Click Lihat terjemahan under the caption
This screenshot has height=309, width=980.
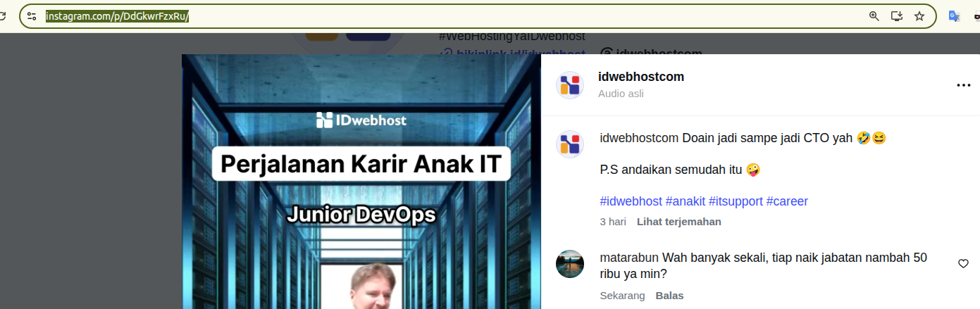point(679,222)
